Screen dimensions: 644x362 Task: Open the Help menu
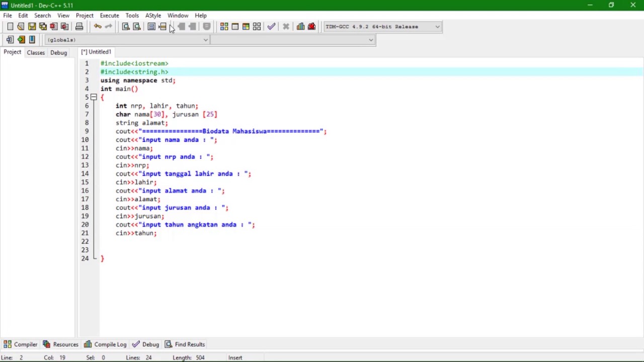pos(201,16)
